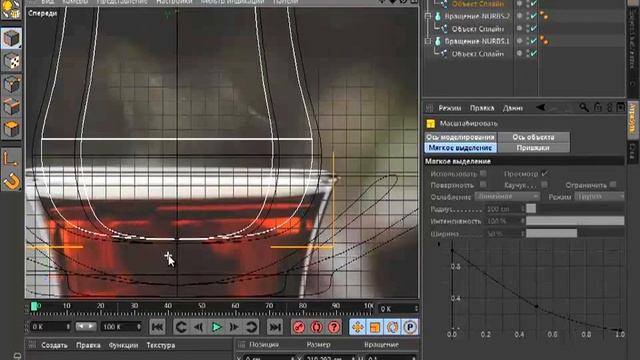This screenshot has height=360, width=640.
Task: Toggle the Ограничить checkbox
Action: 613,184
